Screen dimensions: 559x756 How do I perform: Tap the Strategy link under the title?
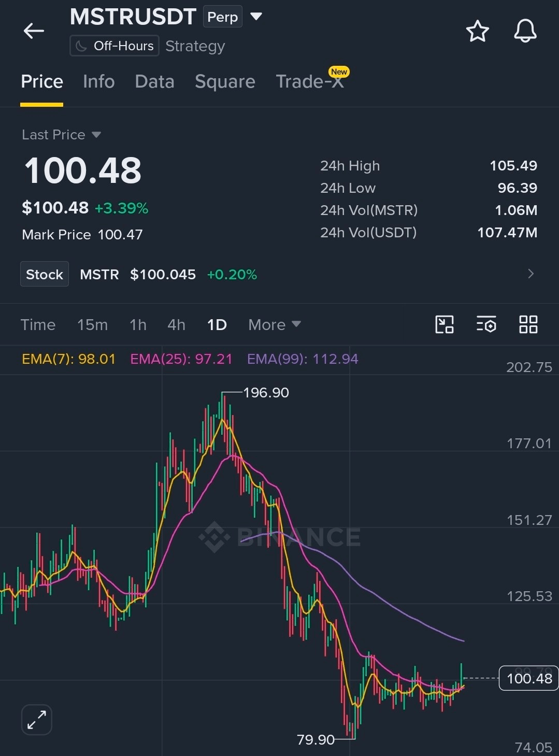tap(195, 46)
